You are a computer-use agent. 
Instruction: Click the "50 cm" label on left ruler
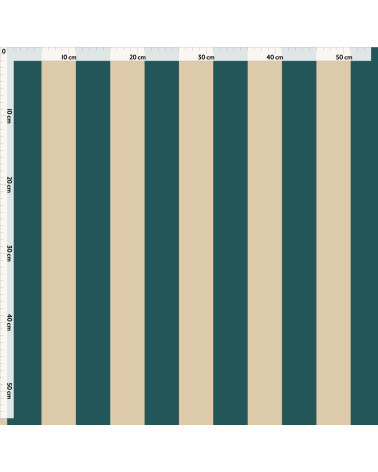(9, 391)
